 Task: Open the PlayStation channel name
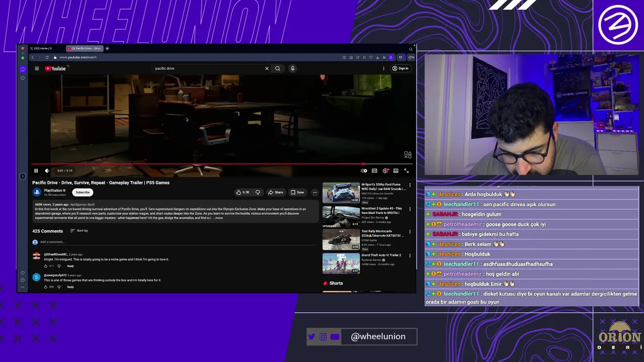[53, 191]
